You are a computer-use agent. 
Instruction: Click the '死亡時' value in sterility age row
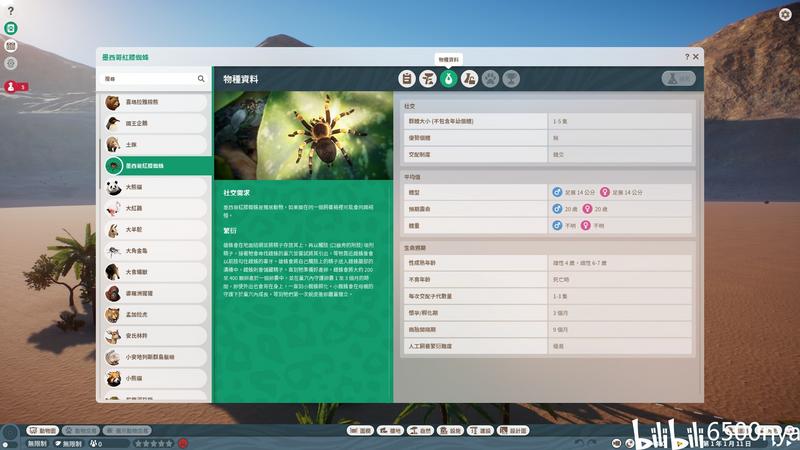[561, 280]
